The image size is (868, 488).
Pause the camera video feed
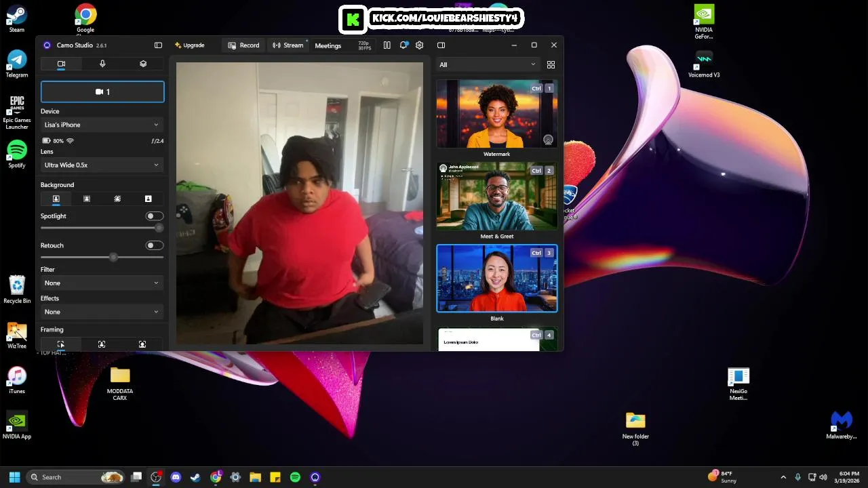coord(387,45)
